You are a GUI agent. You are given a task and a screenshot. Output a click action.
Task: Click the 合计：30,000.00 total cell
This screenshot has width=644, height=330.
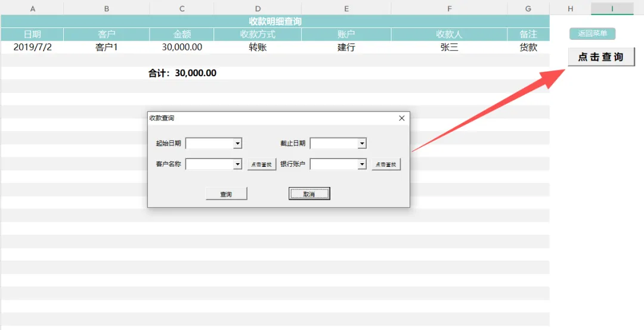coord(182,73)
